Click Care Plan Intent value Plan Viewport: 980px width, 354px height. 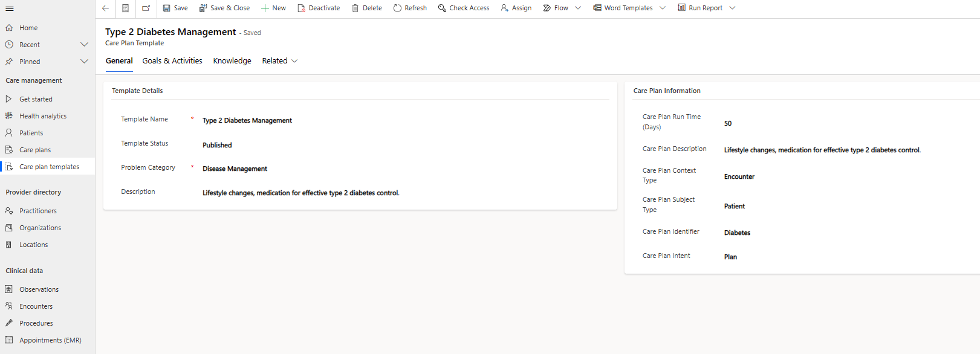click(x=730, y=257)
